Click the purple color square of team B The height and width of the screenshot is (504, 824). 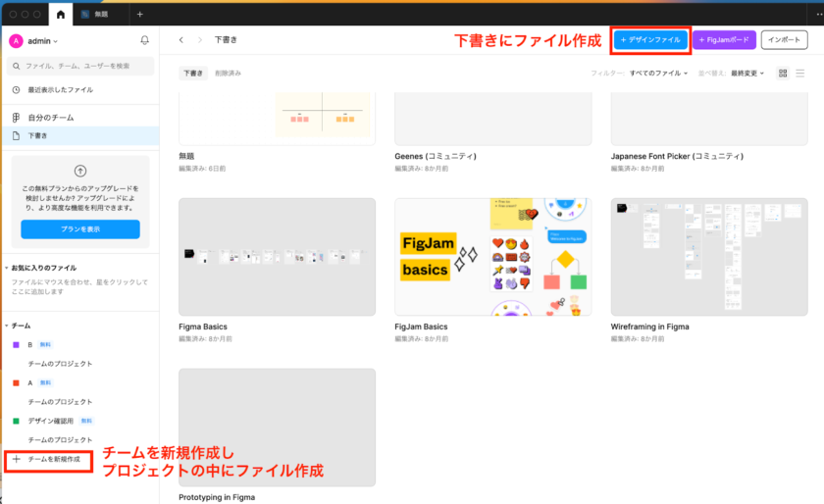16,345
